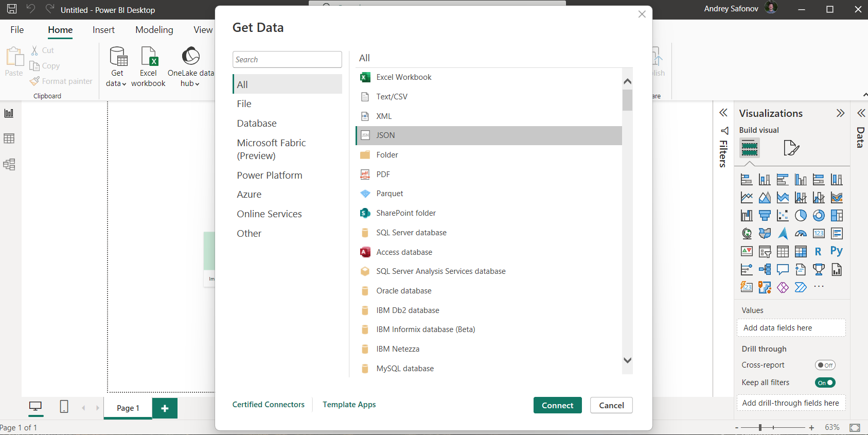Switch to Table view in the left sidebar
Image resolution: width=868 pixels, height=435 pixels.
click(x=9, y=138)
